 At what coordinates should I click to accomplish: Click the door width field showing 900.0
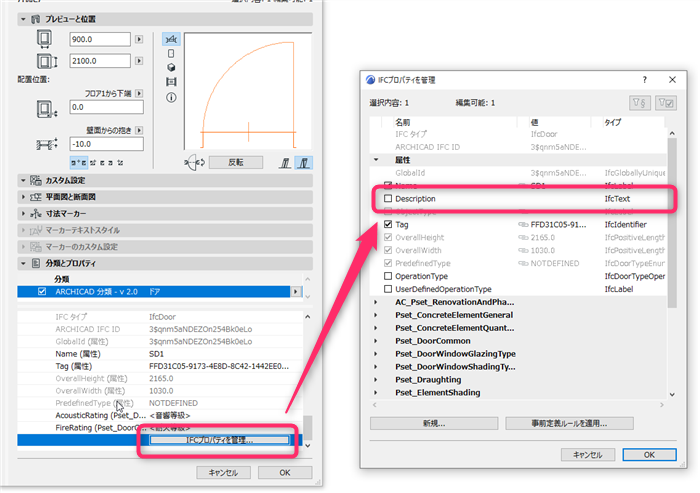click(100, 39)
